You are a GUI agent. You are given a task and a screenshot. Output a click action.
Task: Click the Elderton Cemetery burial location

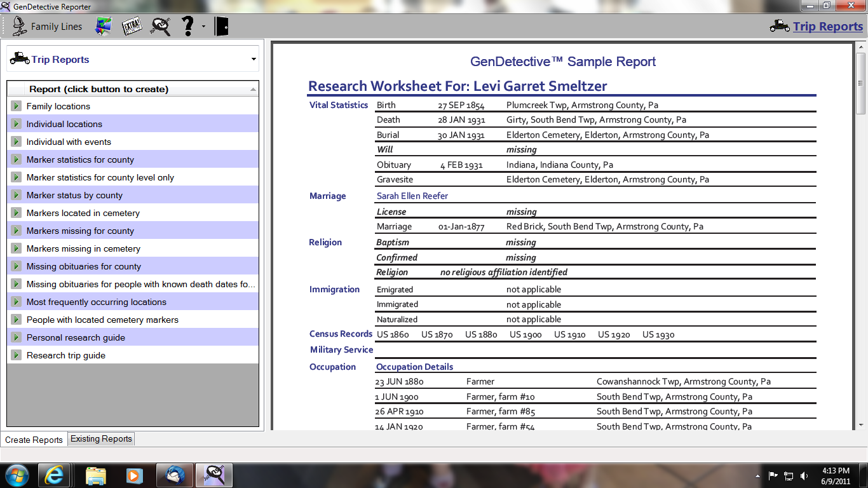pos(607,135)
